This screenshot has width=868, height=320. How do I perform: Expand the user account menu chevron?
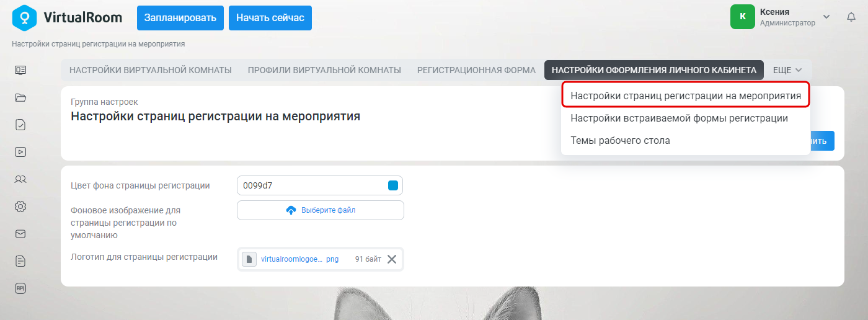coord(826,17)
